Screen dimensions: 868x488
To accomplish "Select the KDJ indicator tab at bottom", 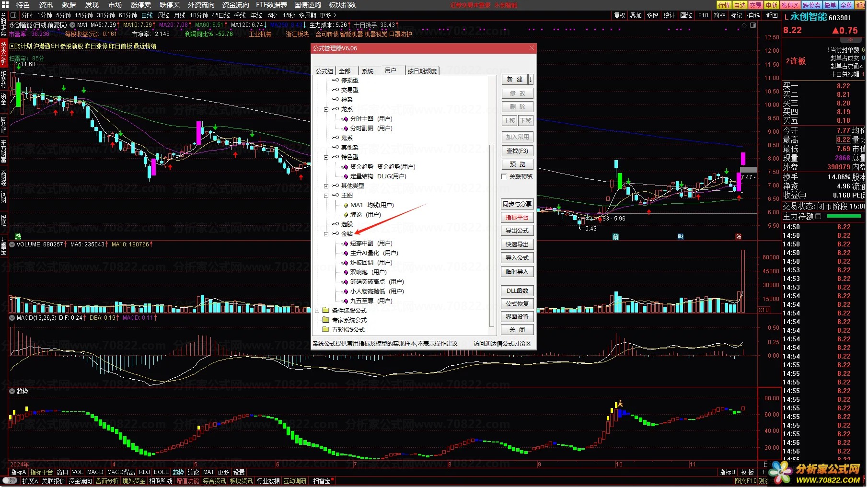I will click(x=144, y=473).
